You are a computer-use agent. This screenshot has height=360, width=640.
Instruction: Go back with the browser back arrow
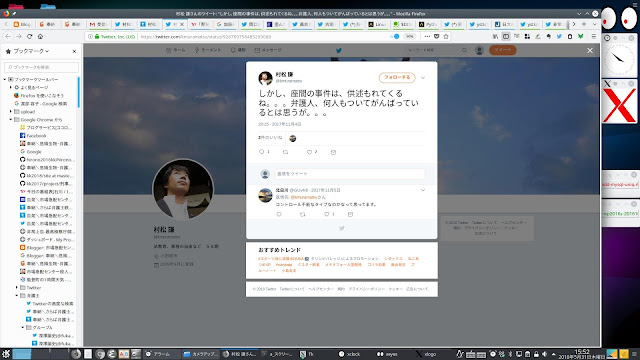click(8, 36)
